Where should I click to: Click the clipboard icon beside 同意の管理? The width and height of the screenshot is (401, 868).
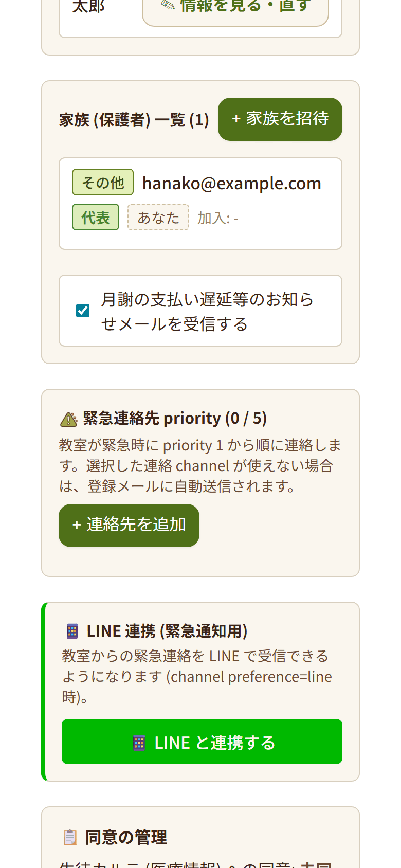[x=70, y=837]
